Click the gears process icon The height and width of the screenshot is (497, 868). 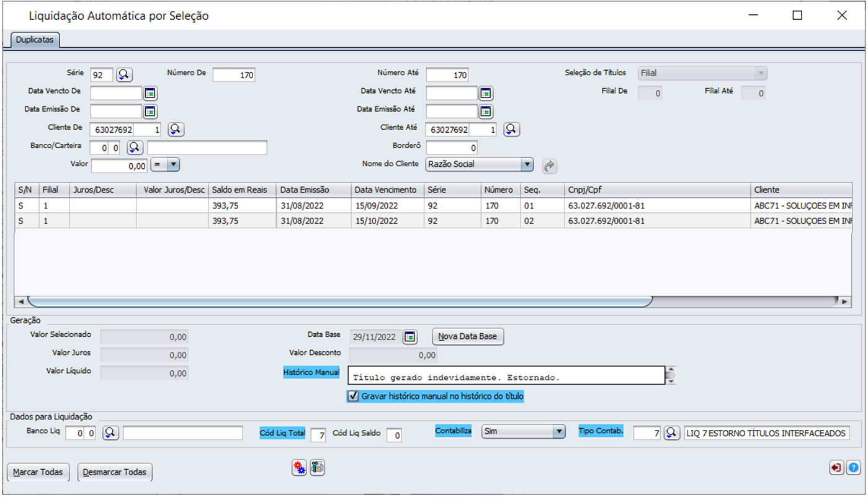(x=299, y=468)
